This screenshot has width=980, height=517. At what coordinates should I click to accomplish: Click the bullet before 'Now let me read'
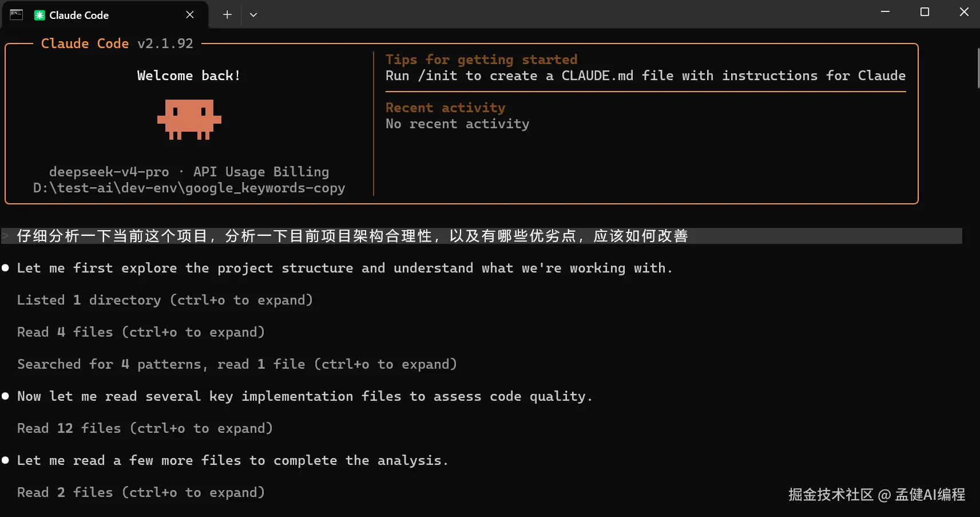point(5,396)
